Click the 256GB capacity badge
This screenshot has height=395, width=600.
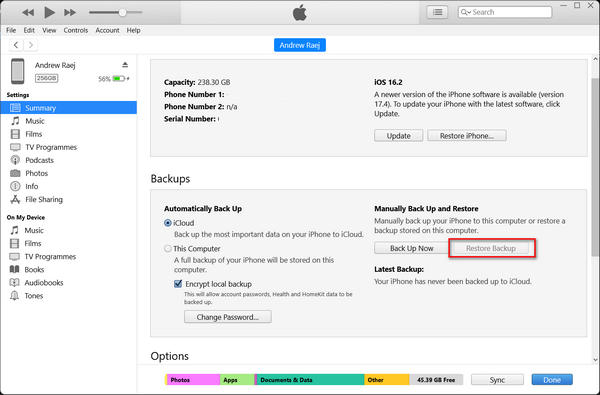(46, 78)
